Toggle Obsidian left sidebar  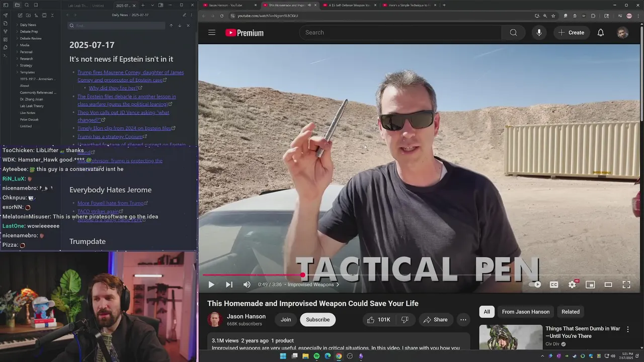tap(5, 5)
